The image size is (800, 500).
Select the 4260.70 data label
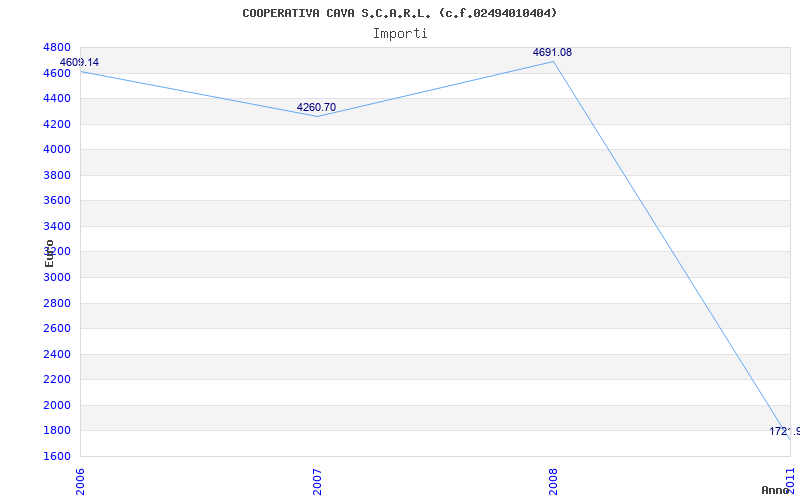coord(316,107)
